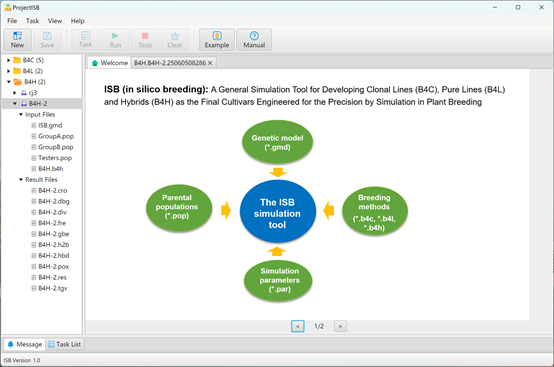Select the B4H-2.cro result file
The height and width of the screenshot is (367, 554).
coord(53,191)
